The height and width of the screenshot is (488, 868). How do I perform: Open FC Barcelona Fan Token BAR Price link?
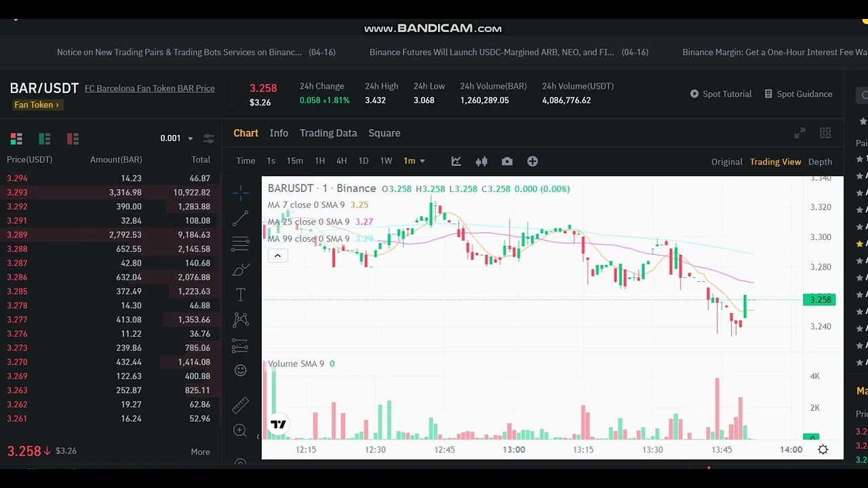pyautogui.click(x=150, y=89)
